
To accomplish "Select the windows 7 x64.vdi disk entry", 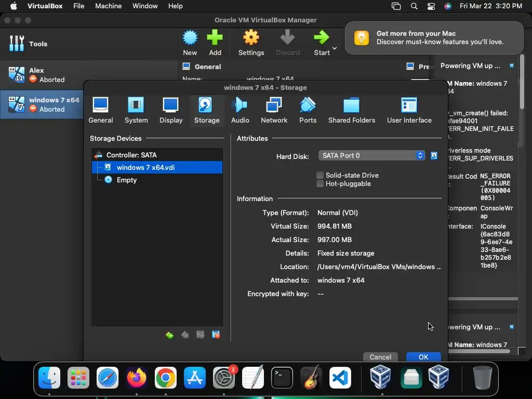I will click(x=157, y=167).
